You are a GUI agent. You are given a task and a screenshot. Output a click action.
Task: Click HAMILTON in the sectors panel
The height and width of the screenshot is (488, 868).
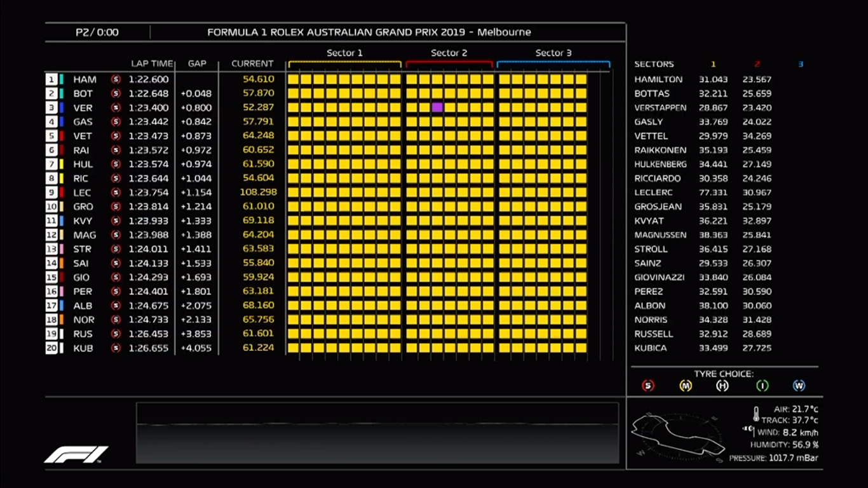[x=658, y=79]
